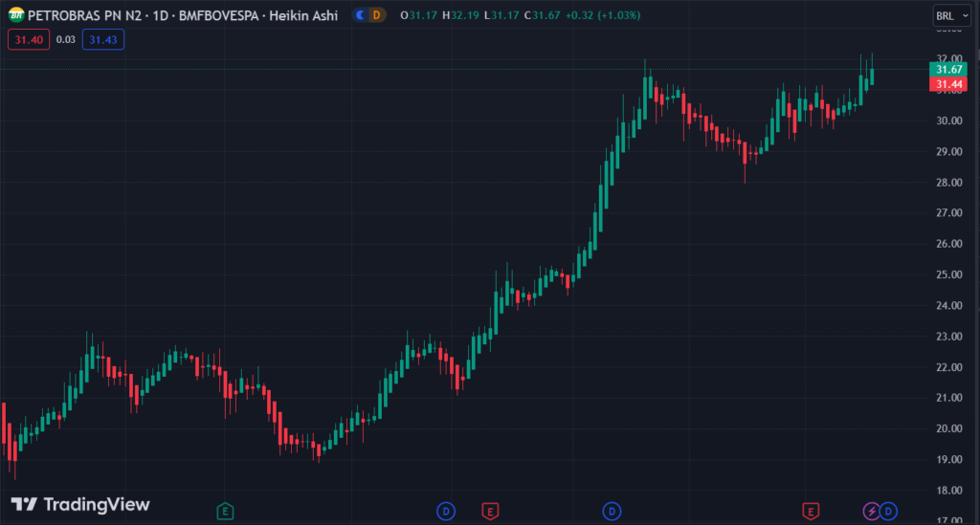The width and height of the screenshot is (980, 525).
Task: Click the blue 31.43 buy price button
Action: (x=103, y=39)
